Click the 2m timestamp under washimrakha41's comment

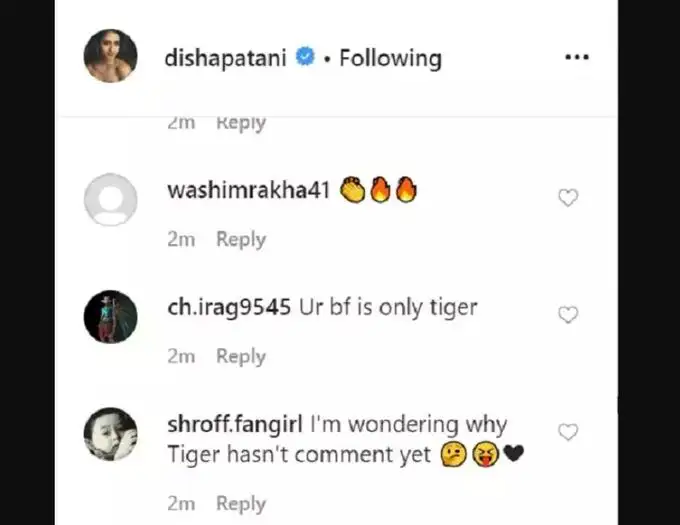[x=181, y=239]
